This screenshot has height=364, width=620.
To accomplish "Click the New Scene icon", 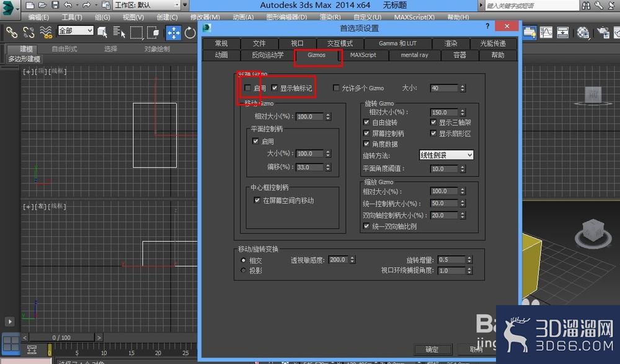I will pyautogui.click(x=30, y=5).
